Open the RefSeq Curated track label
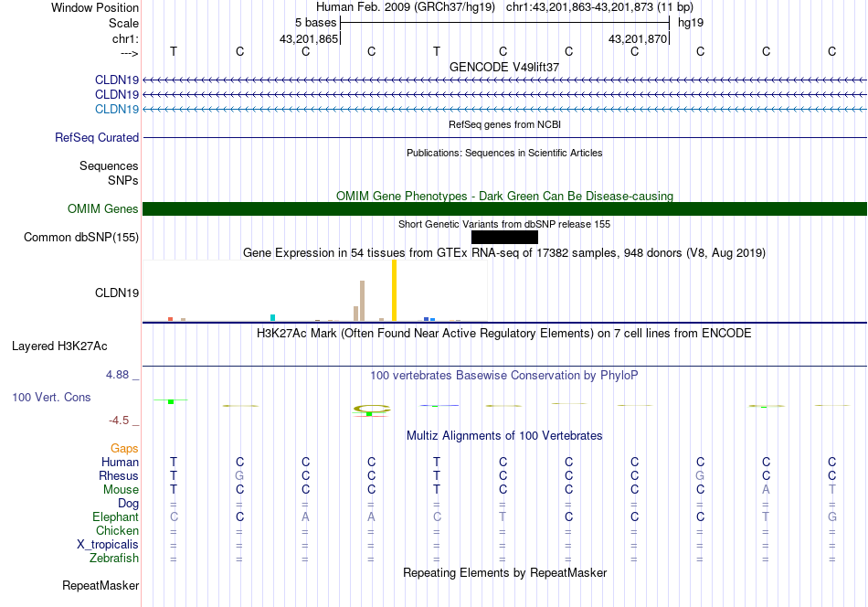This screenshot has width=868, height=607. (x=97, y=137)
